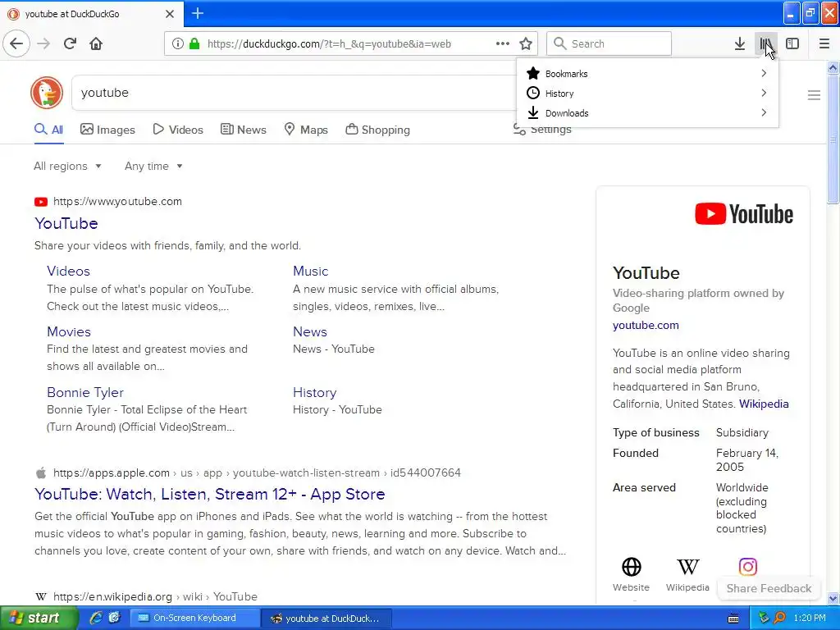Open the All regions dropdown
840x630 pixels.
pos(67,166)
